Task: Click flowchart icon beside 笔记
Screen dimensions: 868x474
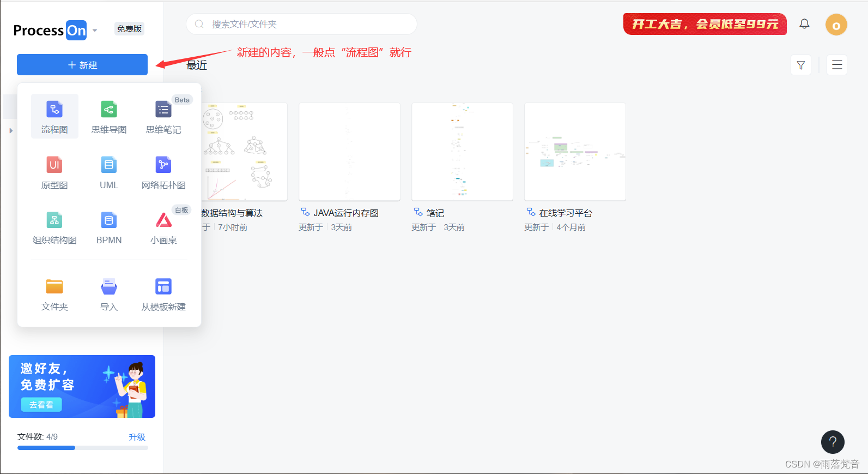Action: tap(418, 212)
